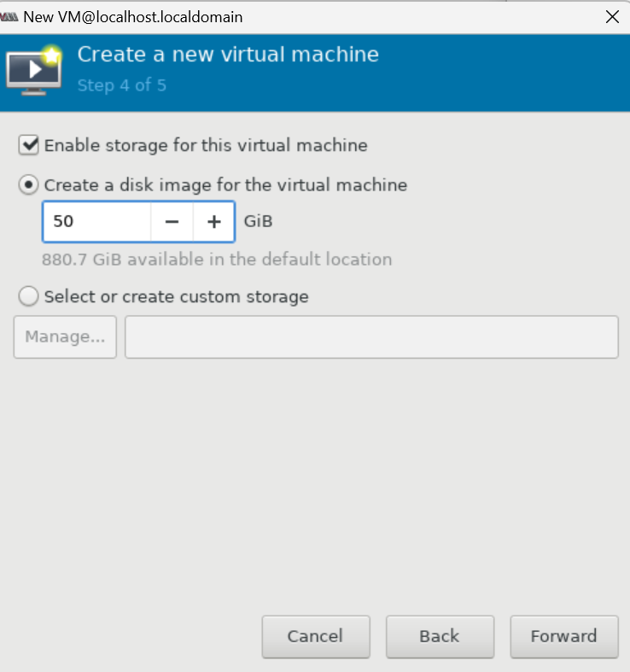
Task: Decrease disk size with minus button
Action: pos(172,221)
